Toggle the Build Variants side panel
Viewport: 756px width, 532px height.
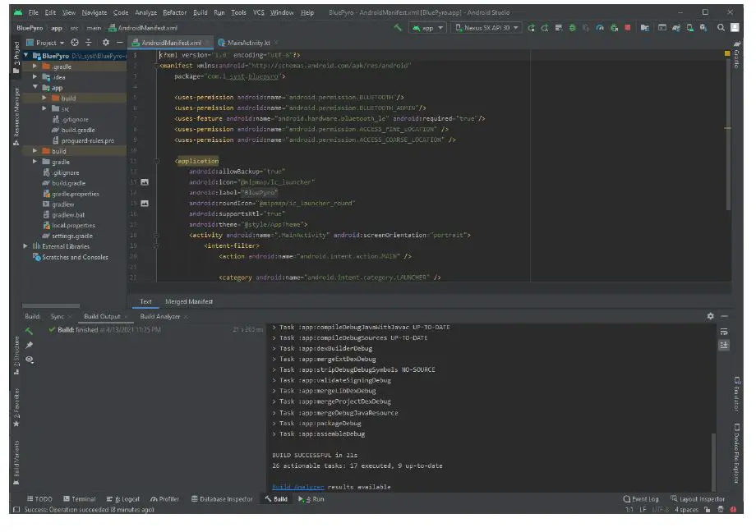pyautogui.click(x=15, y=459)
